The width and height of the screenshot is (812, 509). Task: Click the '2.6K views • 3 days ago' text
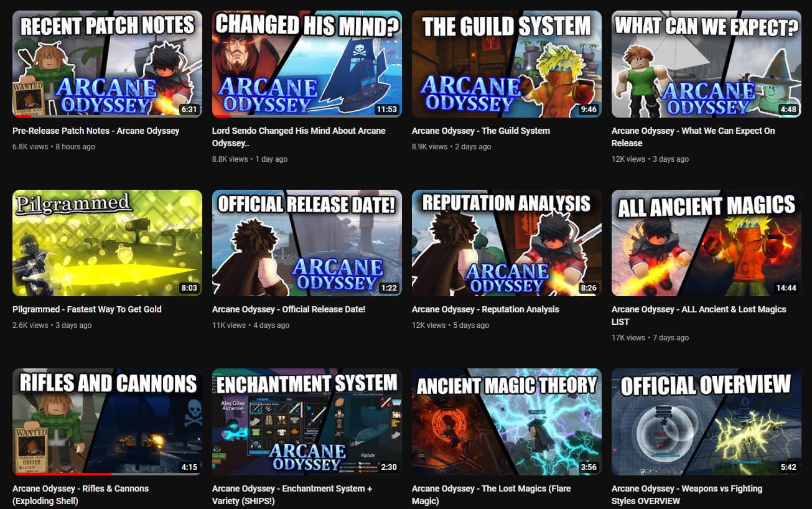point(52,325)
